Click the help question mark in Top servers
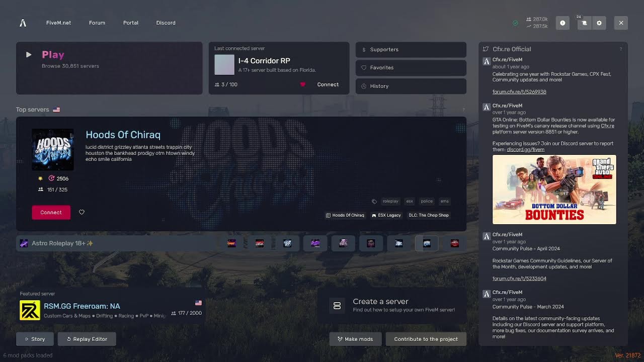This screenshot has width=644, height=362. click(x=463, y=110)
